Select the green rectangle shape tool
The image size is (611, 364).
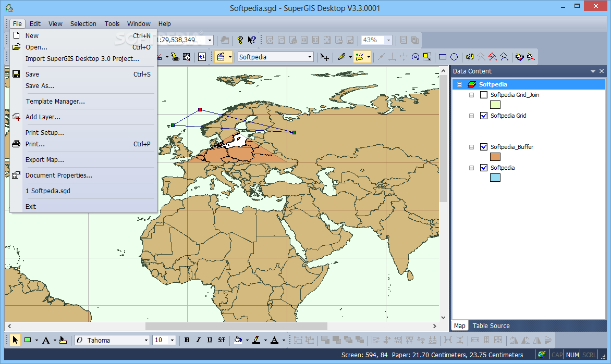tap(28, 340)
